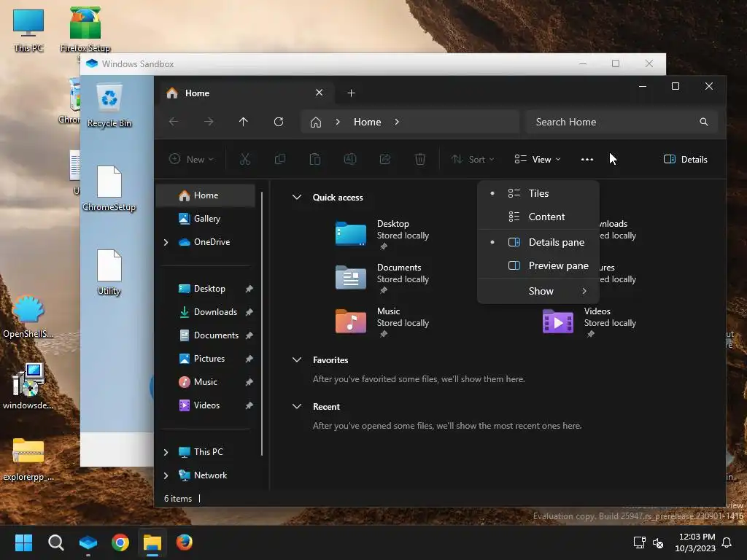The image size is (747, 560).
Task: Click the search magnifier in Search Home box
Action: click(x=704, y=122)
